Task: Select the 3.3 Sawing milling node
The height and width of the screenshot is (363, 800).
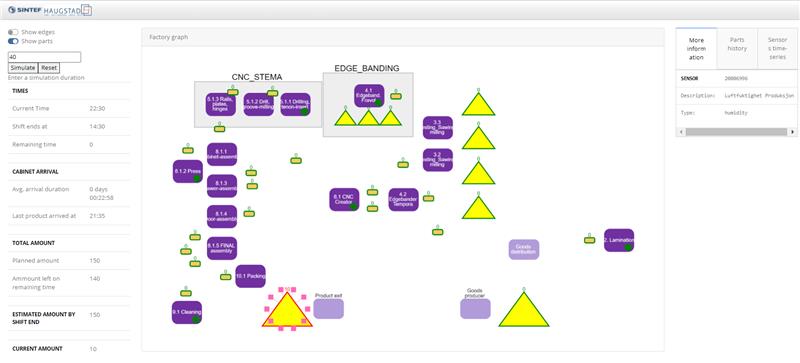Action: pyautogui.click(x=437, y=128)
